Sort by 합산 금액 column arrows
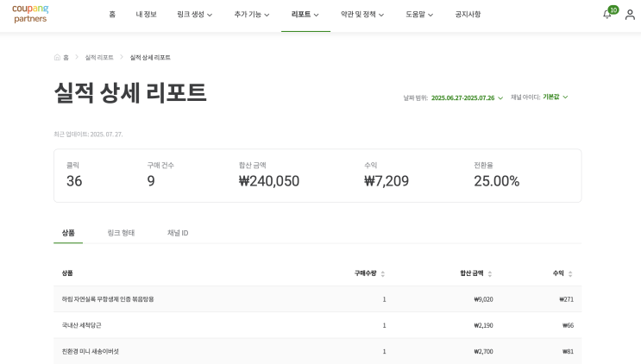Image resolution: width=641 pixels, height=364 pixels. click(490, 273)
